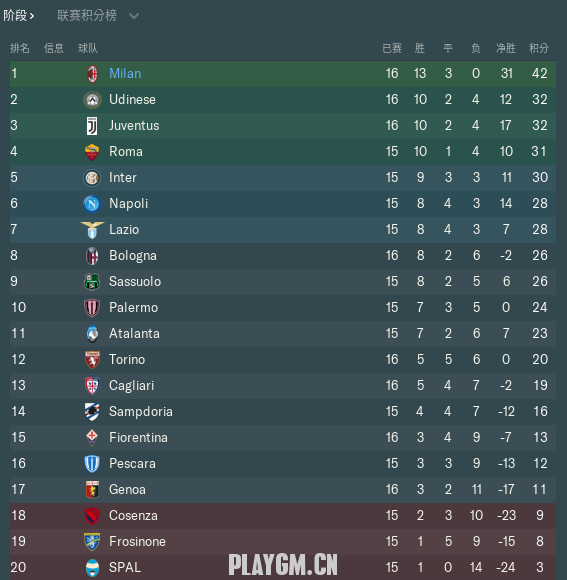Viewport: 567px width, 580px height.
Task: Click the Napoli blue N crest
Action: tap(92, 204)
